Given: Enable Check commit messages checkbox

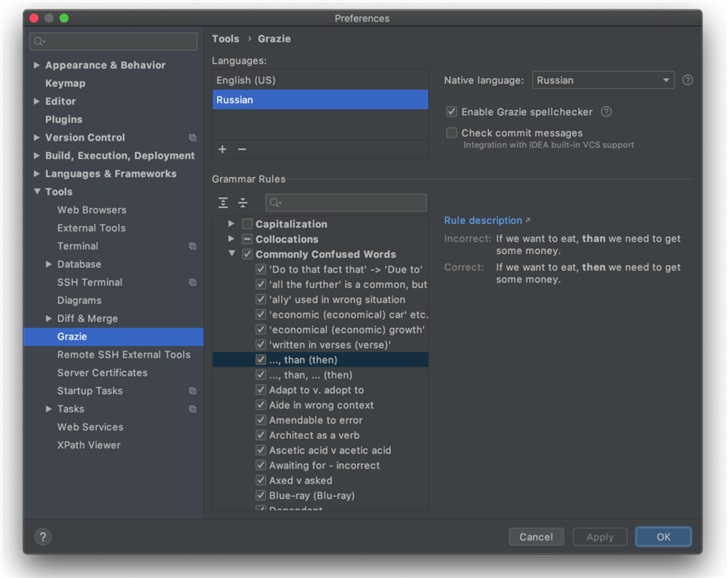Looking at the screenshot, I should pyautogui.click(x=451, y=133).
